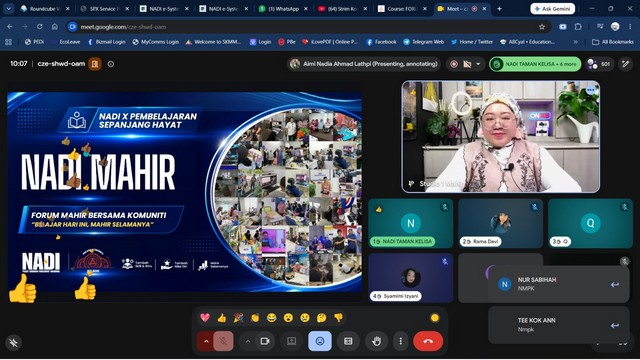Reload the Meet page
640x360 pixels.
40,27
